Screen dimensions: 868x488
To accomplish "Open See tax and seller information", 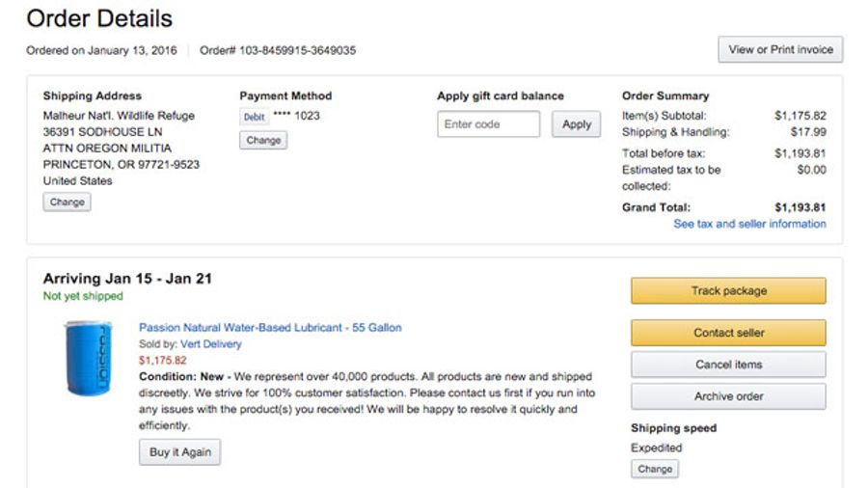I will [x=749, y=224].
